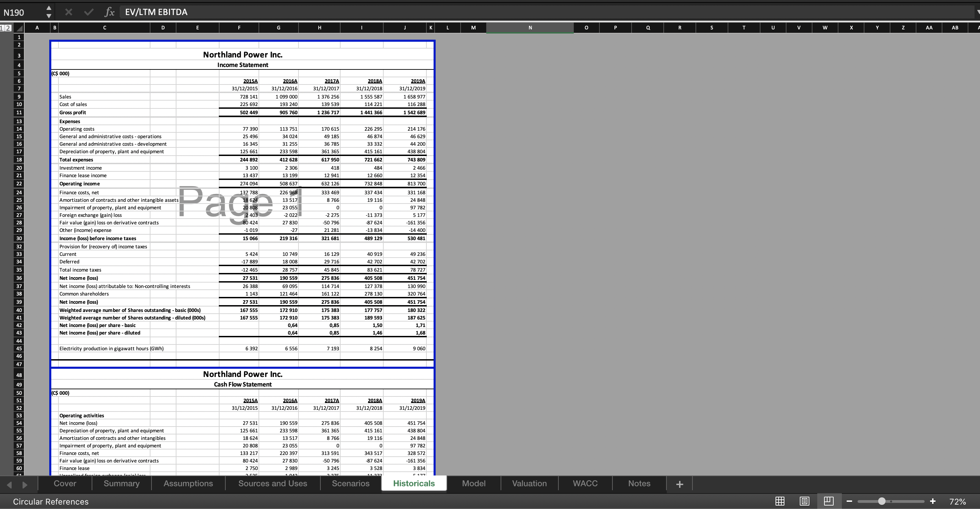
Task: Select row 36 header
Action: click(19, 278)
